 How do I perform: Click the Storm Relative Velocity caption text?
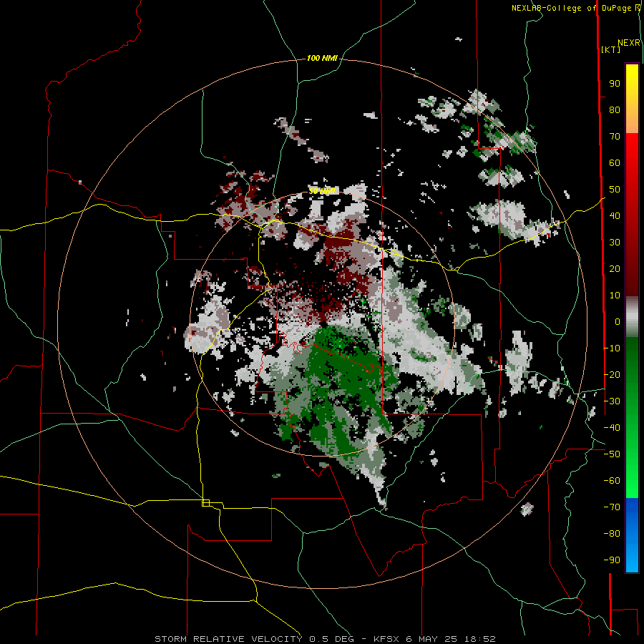pyautogui.click(x=325, y=639)
